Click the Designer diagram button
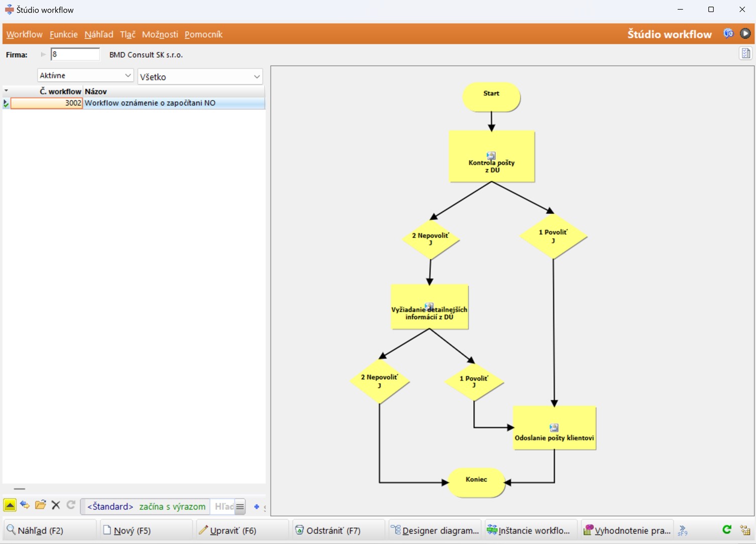This screenshot has height=544, width=756. [434, 529]
